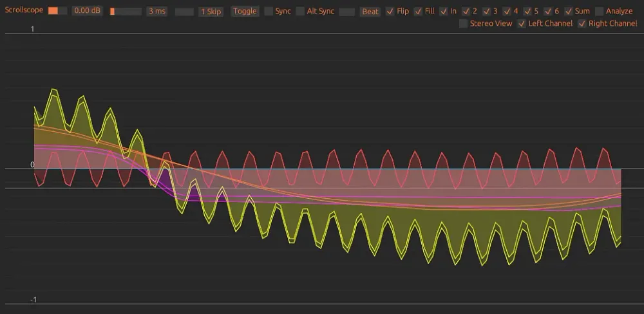Turn off channel 5 display
644x314 pixels.
pyautogui.click(x=528, y=12)
